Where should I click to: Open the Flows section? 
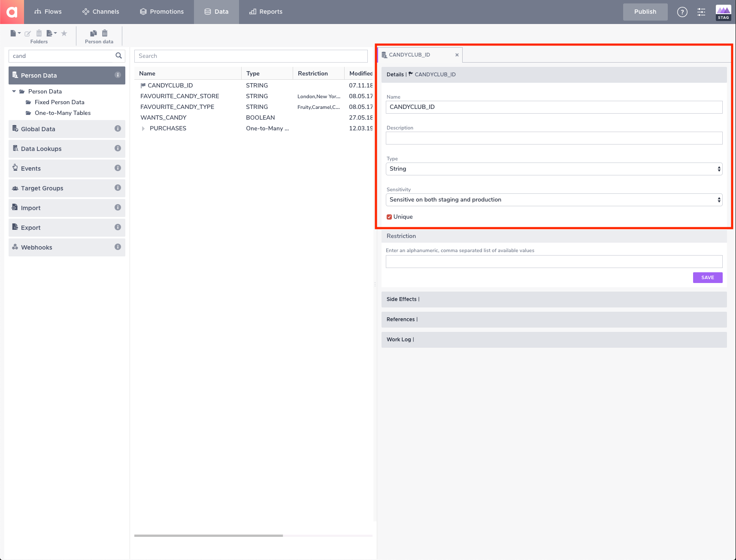(x=48, y=12)
